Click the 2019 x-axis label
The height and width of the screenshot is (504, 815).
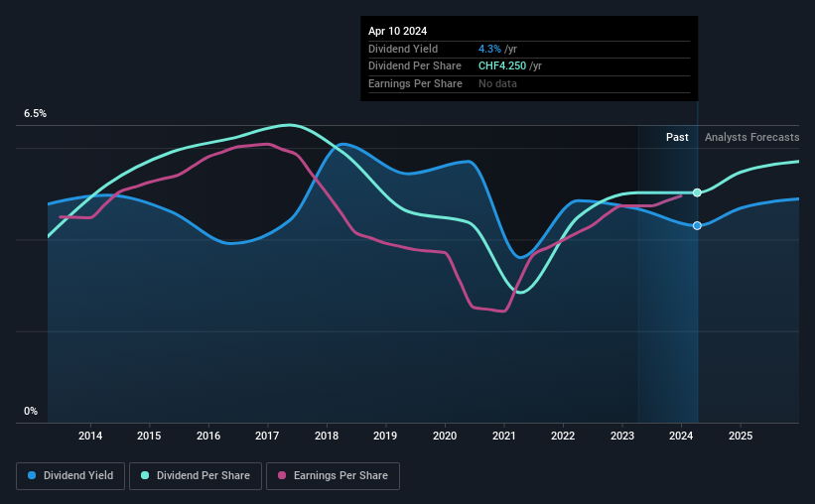(x=385, y=436)
